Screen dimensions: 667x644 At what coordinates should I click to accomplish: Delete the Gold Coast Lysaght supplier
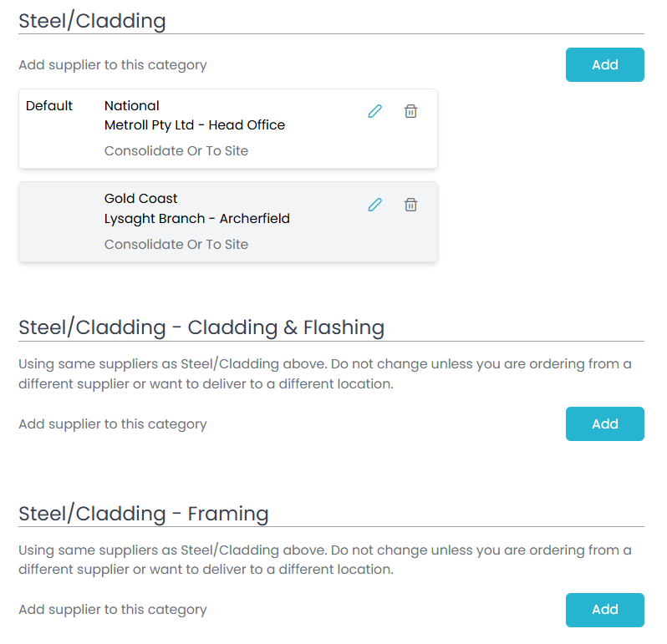410,204
